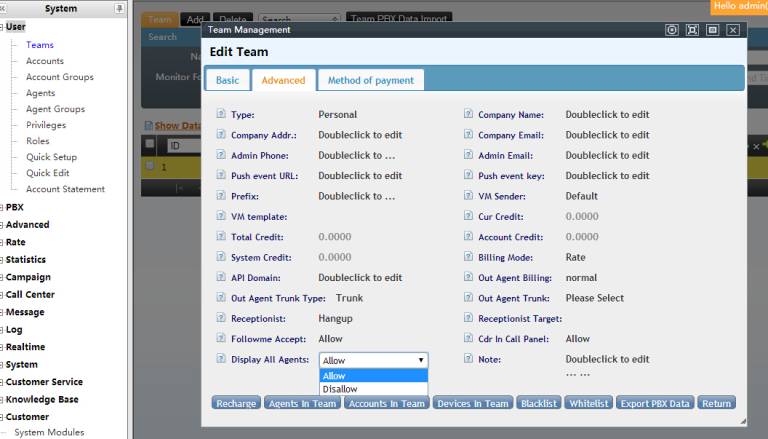This screenshot has height=439, width=768.
Task: Open Account Groups in the User tree
Action: (x=59, y=77)
